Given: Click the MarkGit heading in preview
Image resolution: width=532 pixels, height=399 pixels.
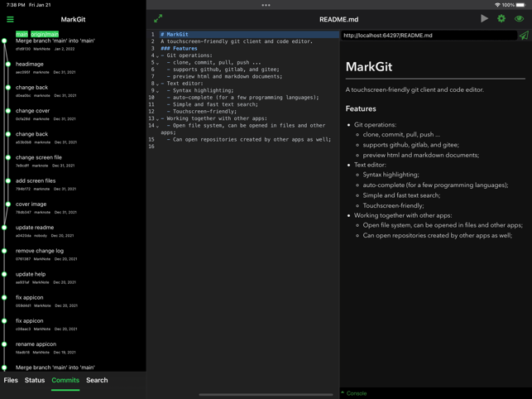Looking at the screenshot, I should (x=369, y=66).
